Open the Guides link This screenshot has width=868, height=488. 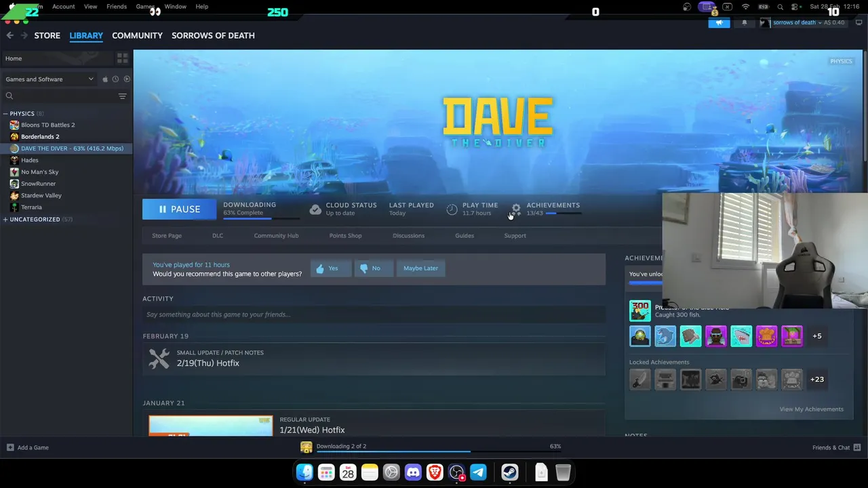click(x=465, y=236)
